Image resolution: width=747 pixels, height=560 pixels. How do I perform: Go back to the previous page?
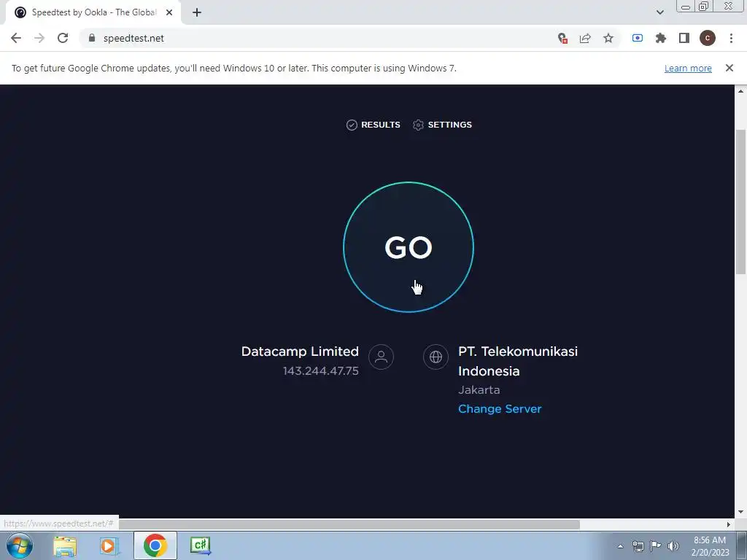tap(16, 38)
